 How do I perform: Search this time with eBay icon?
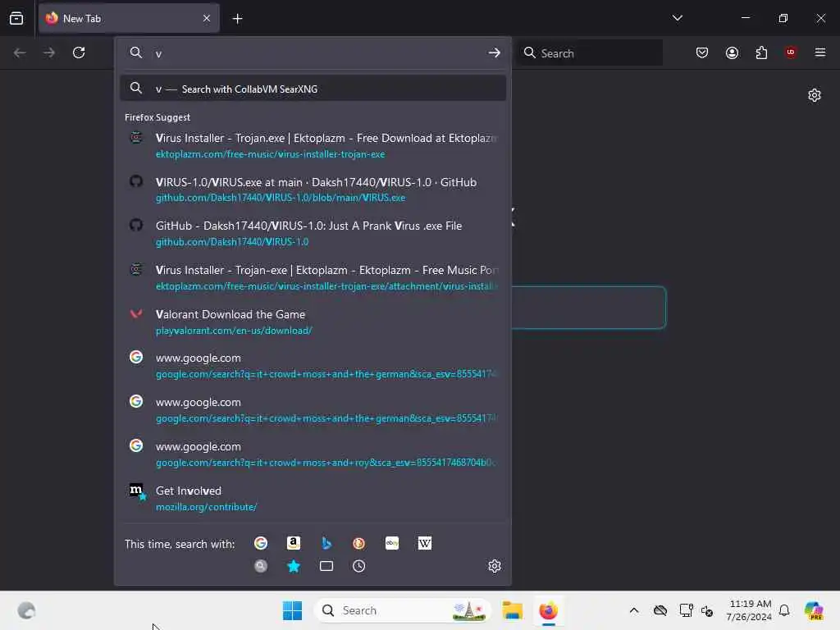[392, 543]
